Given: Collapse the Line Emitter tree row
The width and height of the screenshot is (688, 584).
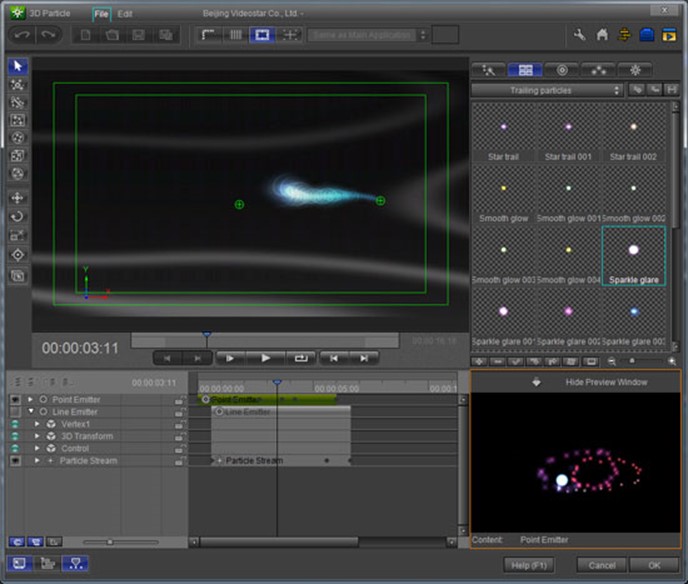Looking at the screenshot, I should click(31, 412).
